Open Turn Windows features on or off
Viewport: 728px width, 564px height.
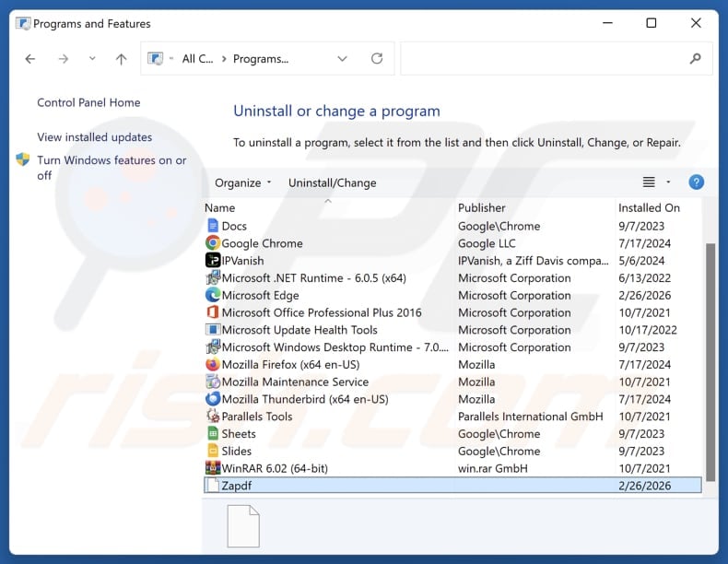(x=112, y=168)
